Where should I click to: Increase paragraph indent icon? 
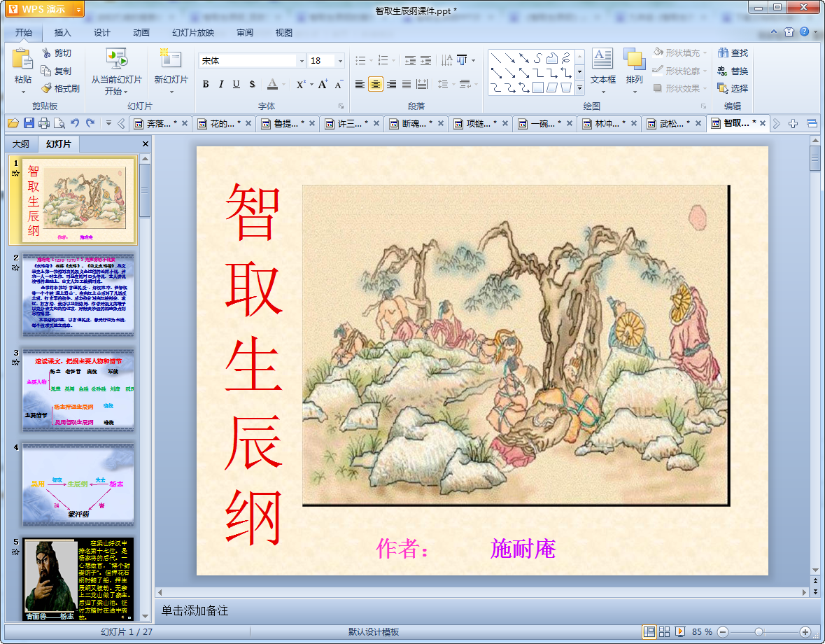425,60
